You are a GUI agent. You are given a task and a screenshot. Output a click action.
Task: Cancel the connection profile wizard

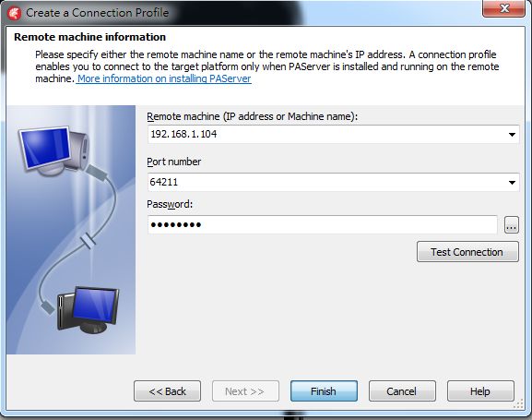(402, 391)
